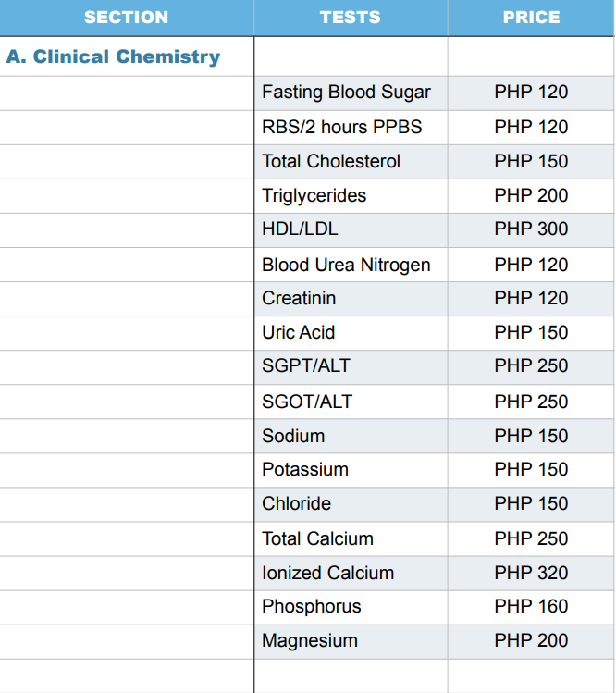Click the TESTS column header
Screen dimensions: 616x693
(x=350, y=18)
